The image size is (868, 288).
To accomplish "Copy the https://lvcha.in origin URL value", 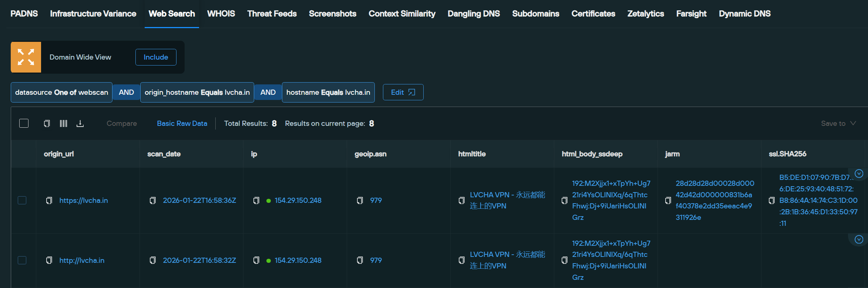I will pos(49,200).
